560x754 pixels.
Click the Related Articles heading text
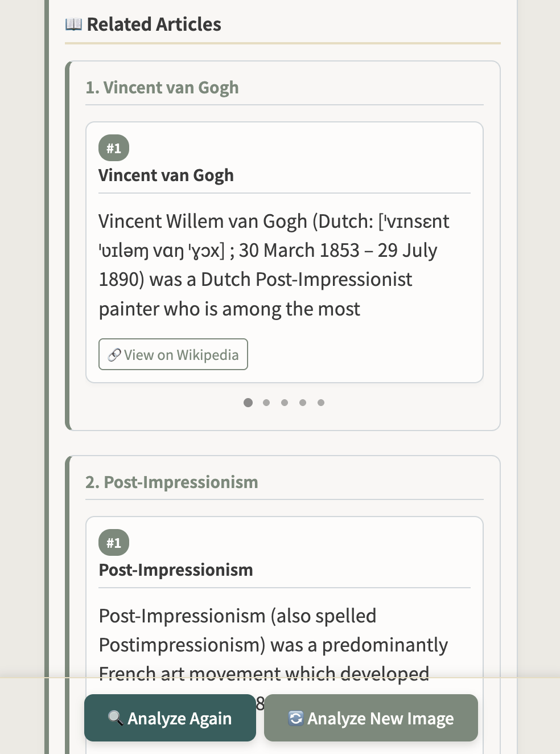pyautogui.click(x=154, y=24)
